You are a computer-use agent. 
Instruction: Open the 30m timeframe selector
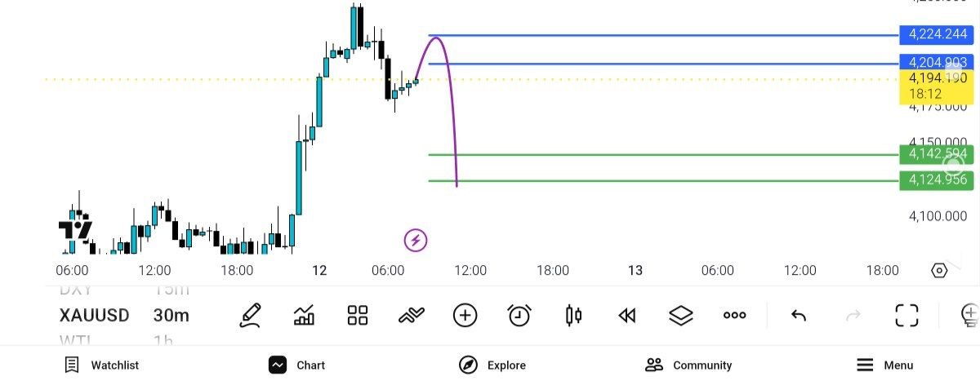171,316
